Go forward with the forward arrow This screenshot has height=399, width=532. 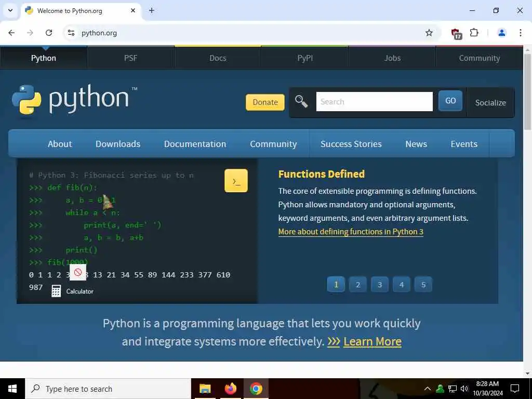(x=30, y=33)
